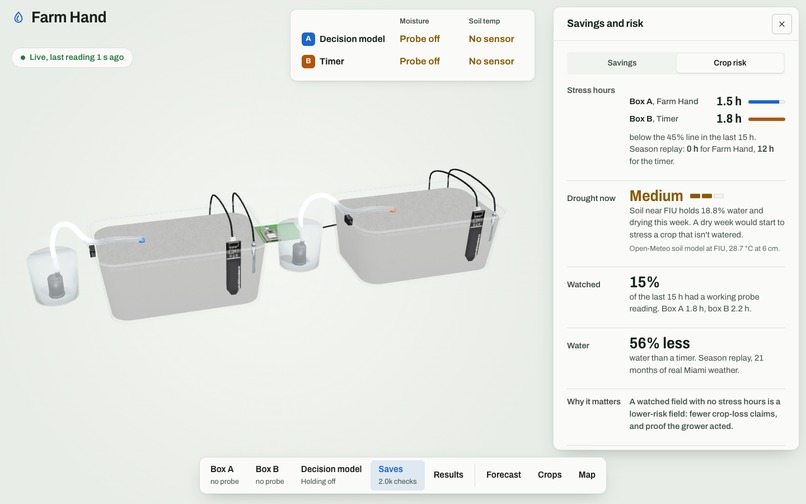Open the Crops view

click(549, 475)
